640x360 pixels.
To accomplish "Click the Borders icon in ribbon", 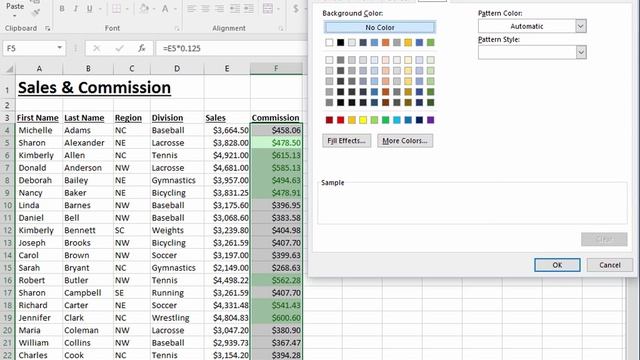I will tap(116, 9).
